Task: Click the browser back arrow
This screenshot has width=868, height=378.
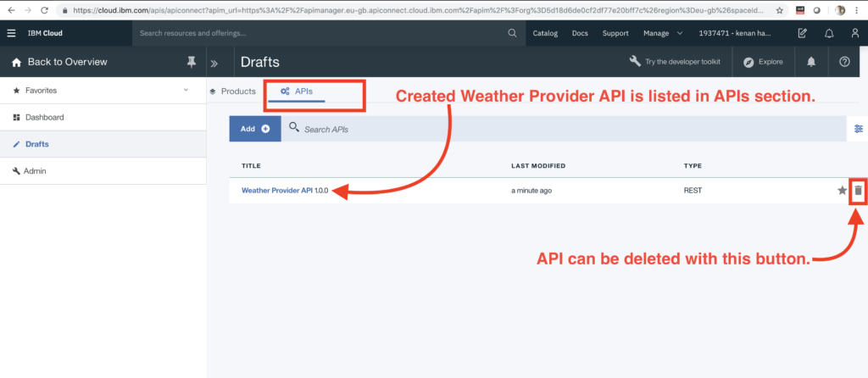Action: (11, 10)
